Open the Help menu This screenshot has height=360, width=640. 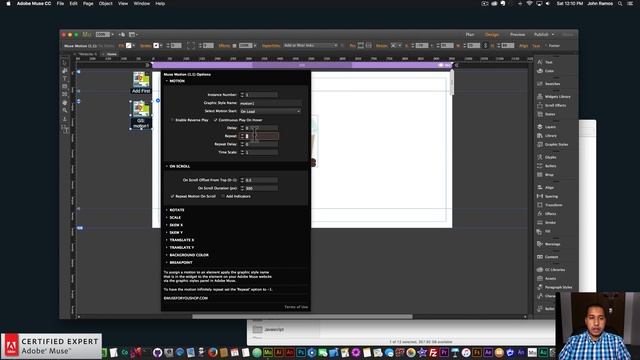pyautogui.click(x=160, y=3)
